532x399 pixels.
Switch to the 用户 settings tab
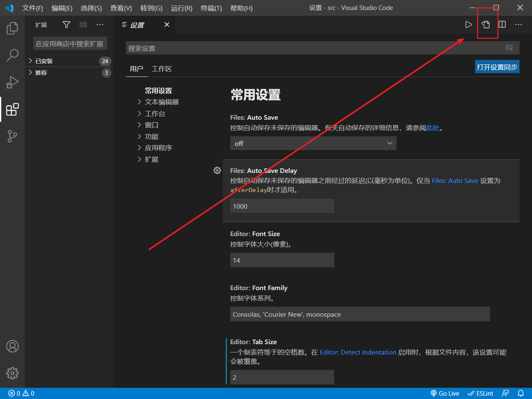(136, 69)
